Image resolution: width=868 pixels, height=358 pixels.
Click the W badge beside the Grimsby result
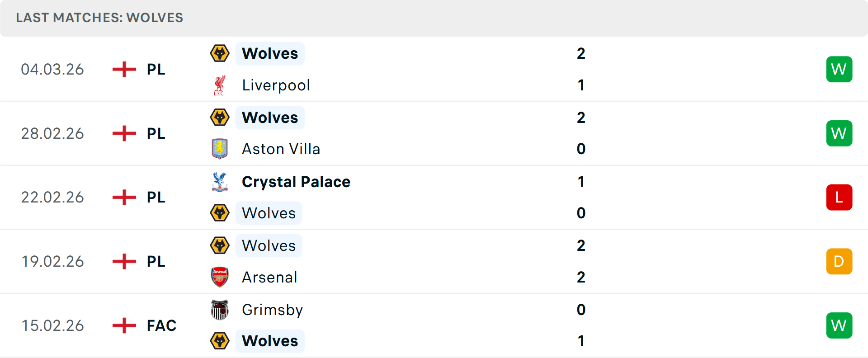[839, 325]
